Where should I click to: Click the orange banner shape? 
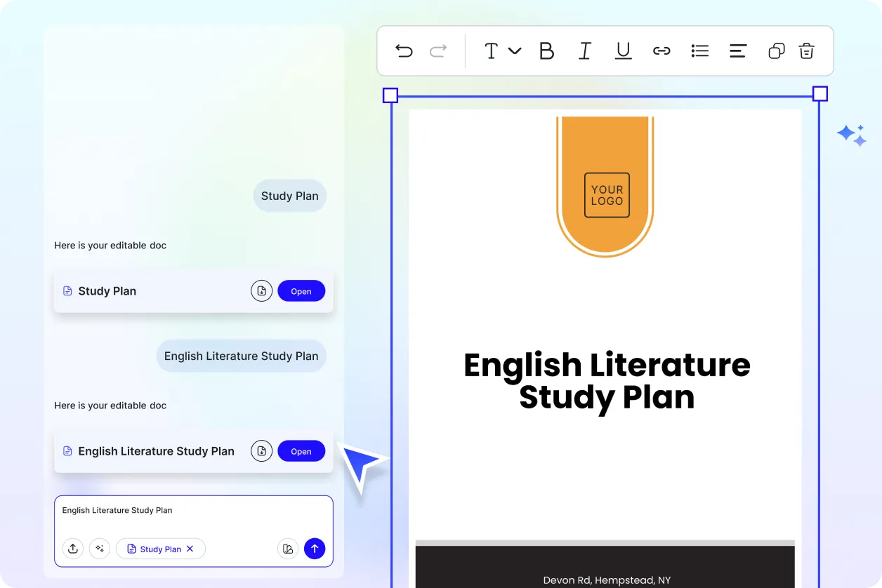point(605,186)
